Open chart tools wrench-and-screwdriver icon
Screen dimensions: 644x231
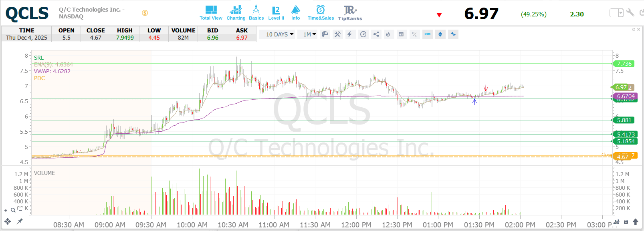[337, 34]
